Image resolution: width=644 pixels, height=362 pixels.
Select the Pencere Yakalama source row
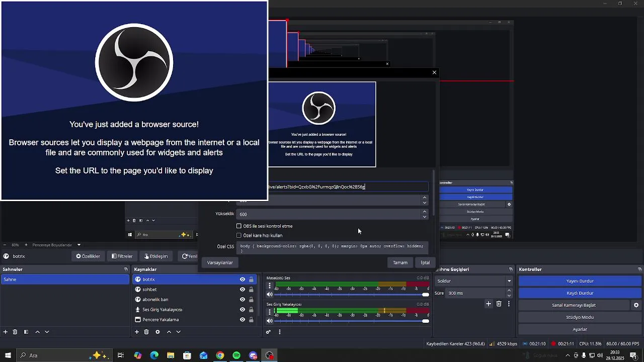coord(195,320)
